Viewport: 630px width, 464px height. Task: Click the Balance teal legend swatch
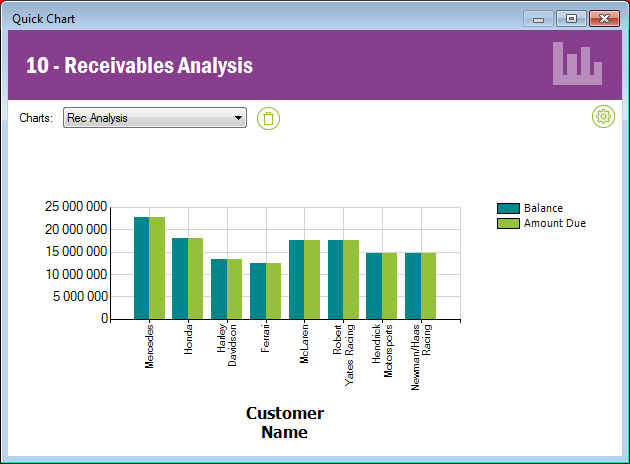[x=508, y=208]
